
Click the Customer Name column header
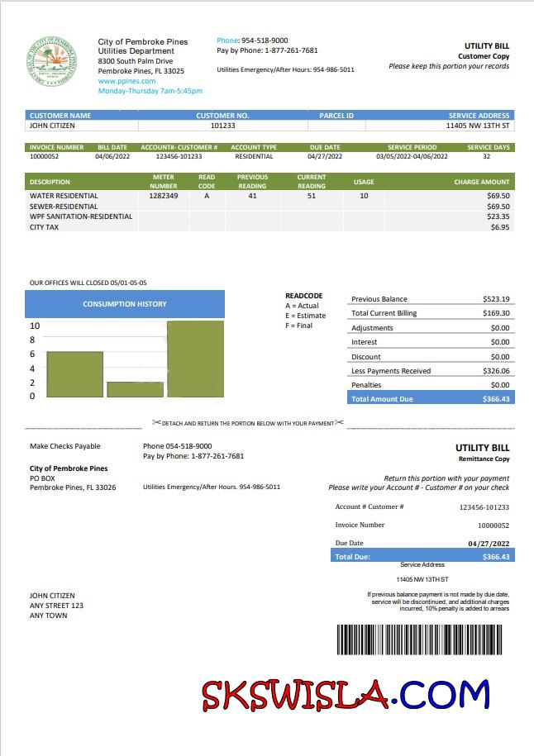pyautogui.click(x=60, y=116)
